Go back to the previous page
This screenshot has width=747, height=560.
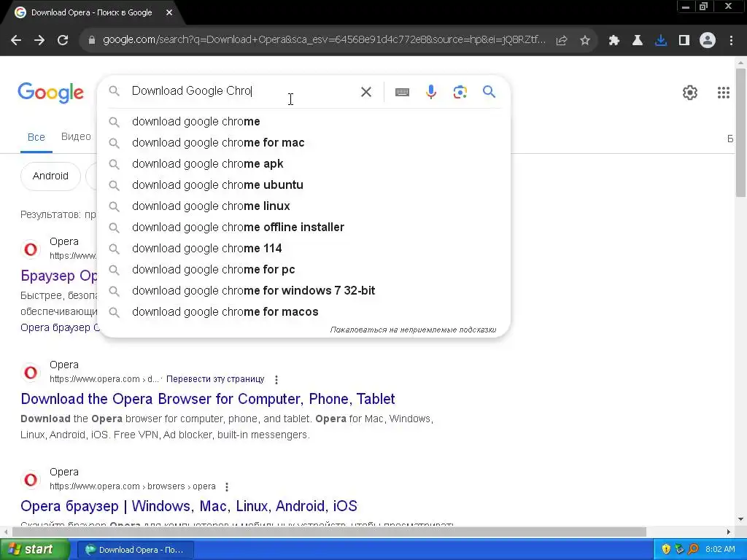coord(16,41)
